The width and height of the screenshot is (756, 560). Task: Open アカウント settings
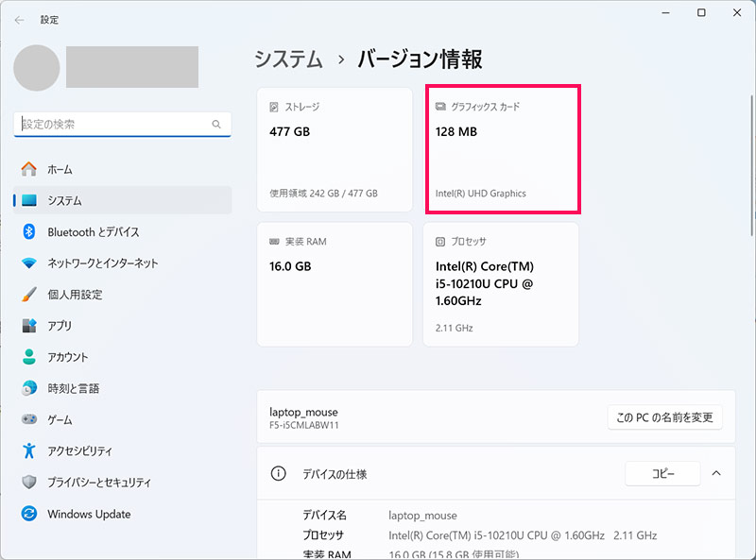[123, 357]
